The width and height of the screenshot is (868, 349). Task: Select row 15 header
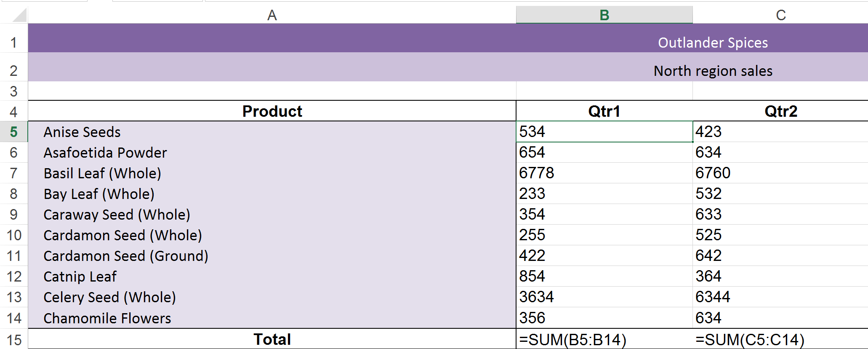point(14,339)
